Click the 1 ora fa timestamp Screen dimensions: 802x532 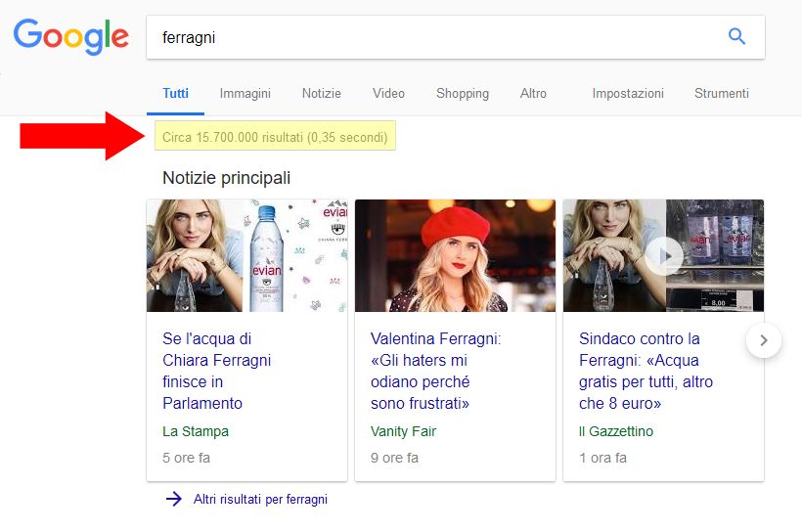click(x=602, y=458)
